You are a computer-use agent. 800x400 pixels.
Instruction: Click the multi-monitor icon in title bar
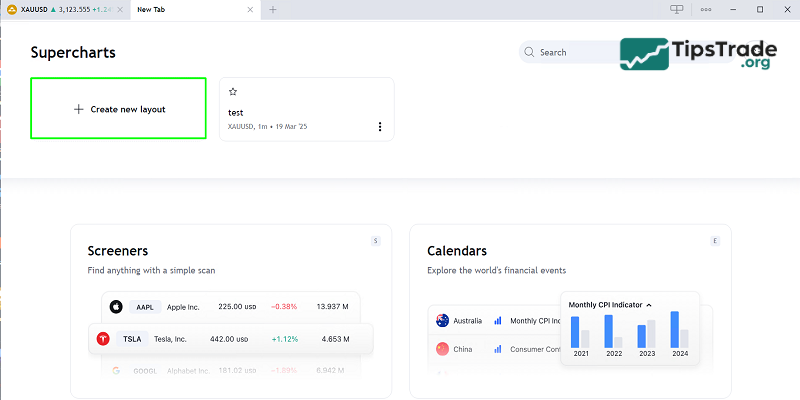point(677,9)
